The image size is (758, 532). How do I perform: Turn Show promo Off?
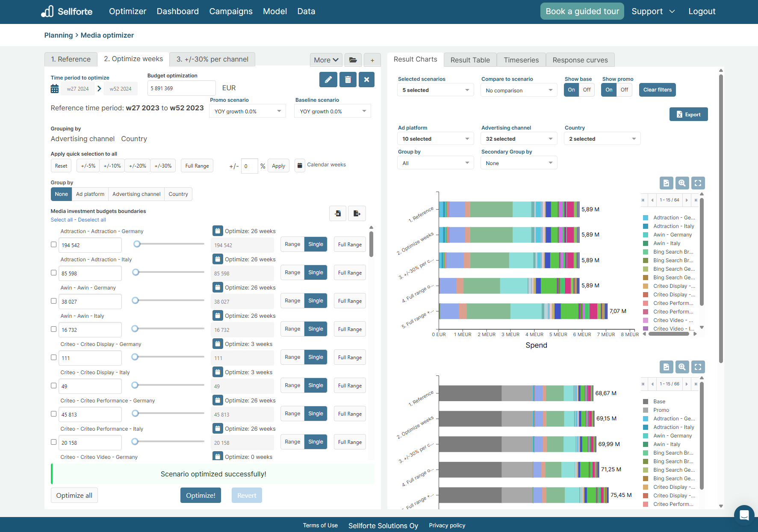pos(624,90)
